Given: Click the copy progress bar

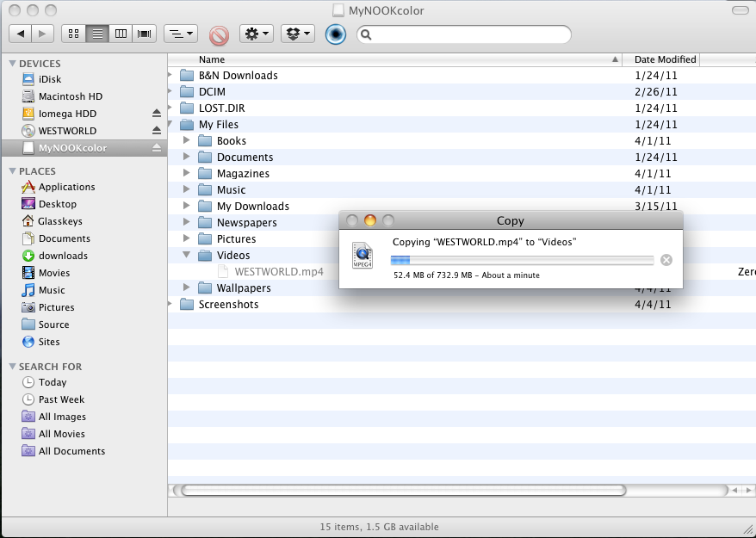Looking at the screenshot, I should click(x=522, y=260).
